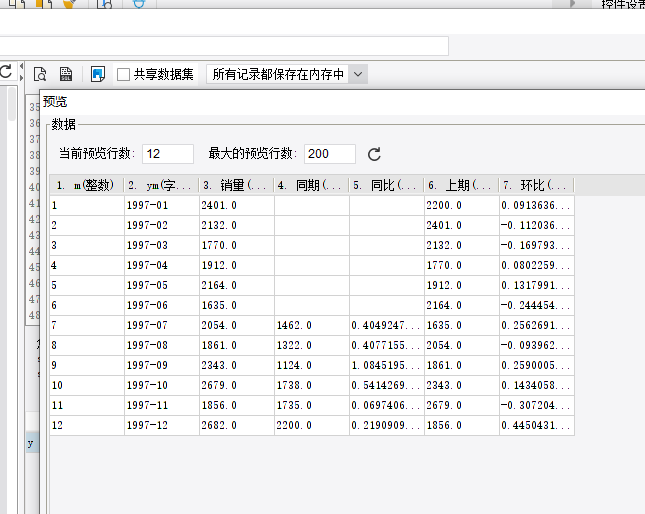Click the save icon in dataset toolbar
The image size is (645, 514).
[x=66, y=74]
